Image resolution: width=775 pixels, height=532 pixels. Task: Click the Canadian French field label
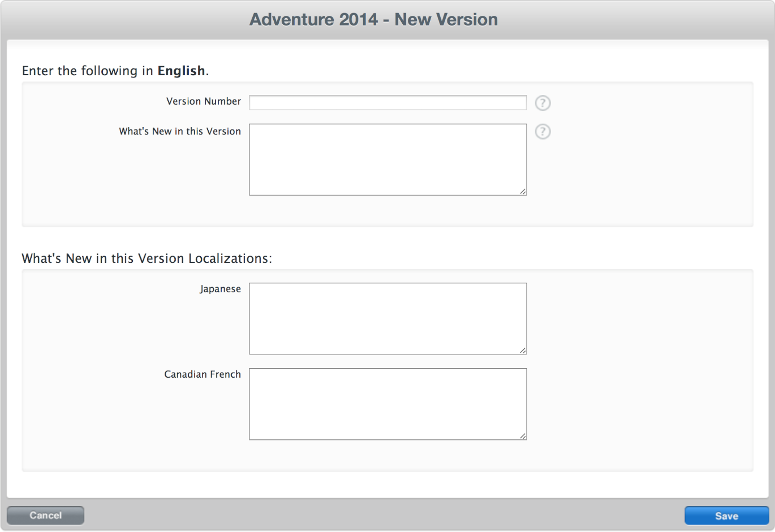point(202,374)
